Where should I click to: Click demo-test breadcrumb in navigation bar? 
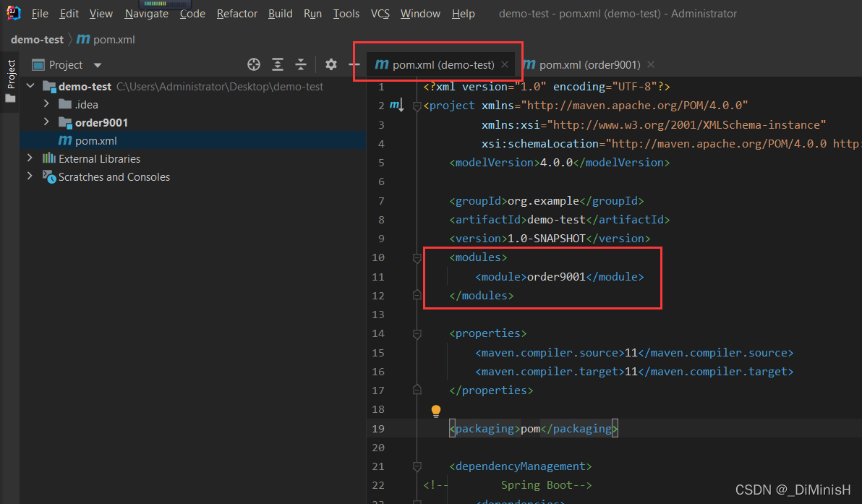(x=38, y=40)
